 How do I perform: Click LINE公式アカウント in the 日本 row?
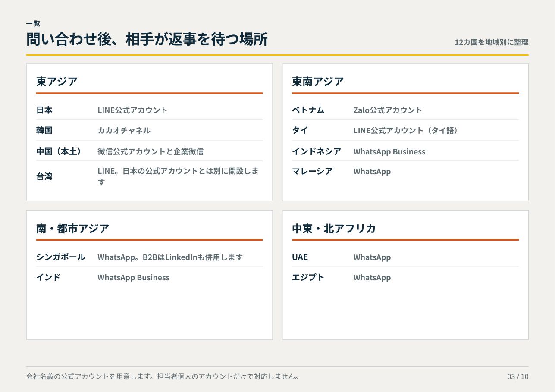(132, 110)
